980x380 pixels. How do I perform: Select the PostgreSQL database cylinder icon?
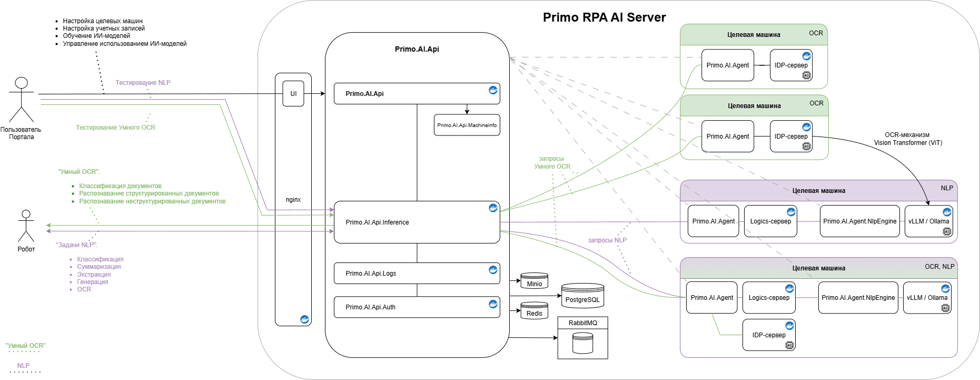582,296
